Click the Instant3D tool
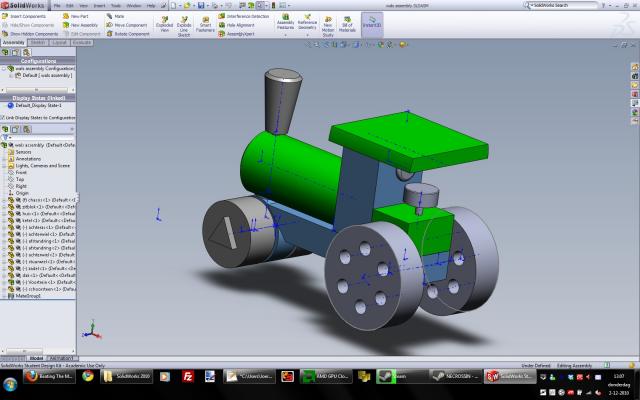This screenshot has width=640, height=400. point(370,22)
